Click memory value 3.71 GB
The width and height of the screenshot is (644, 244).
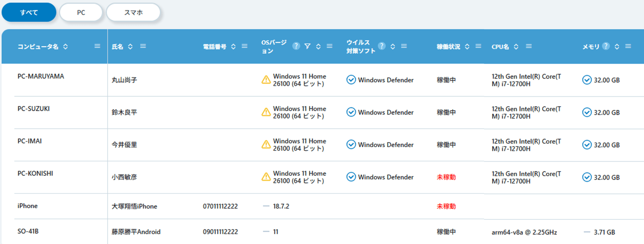[x=604, y=232]
